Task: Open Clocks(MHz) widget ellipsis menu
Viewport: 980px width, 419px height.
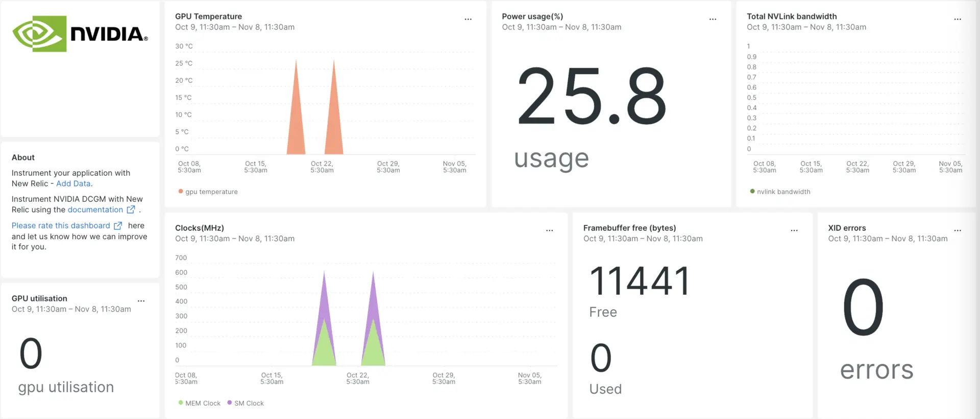Action: coord(549,230)
